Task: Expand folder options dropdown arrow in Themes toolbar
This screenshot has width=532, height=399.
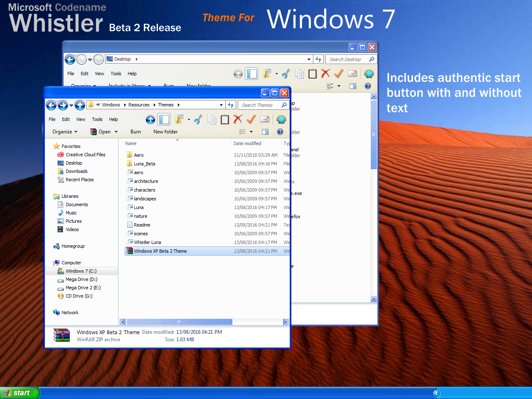Action: pos(189,120)
